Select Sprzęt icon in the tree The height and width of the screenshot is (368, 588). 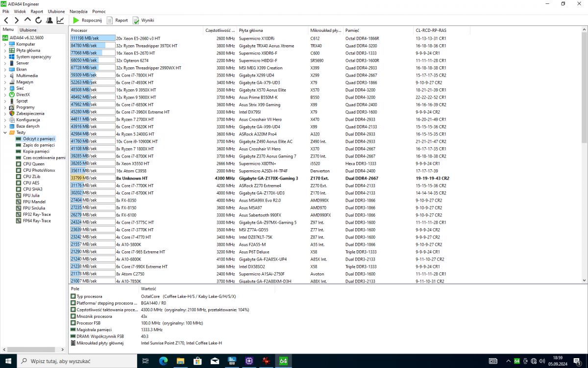click(x=12, y=101)
